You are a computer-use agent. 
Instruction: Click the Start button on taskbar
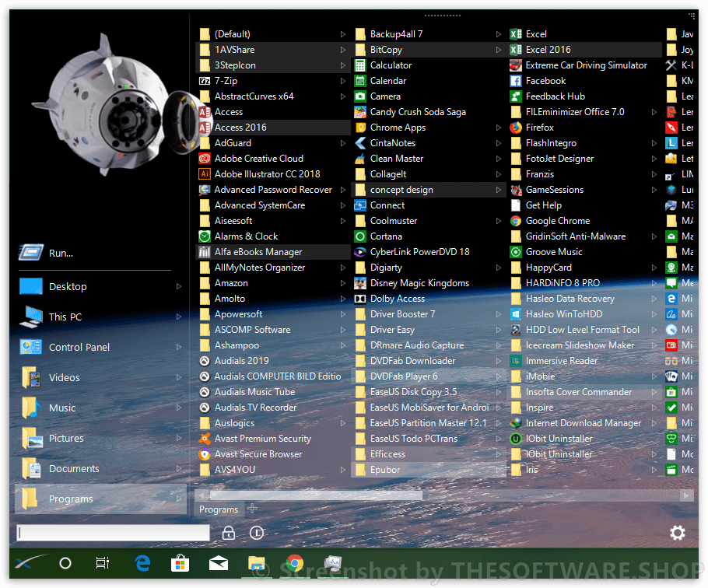pyautogui.click(x=30, y=563)
